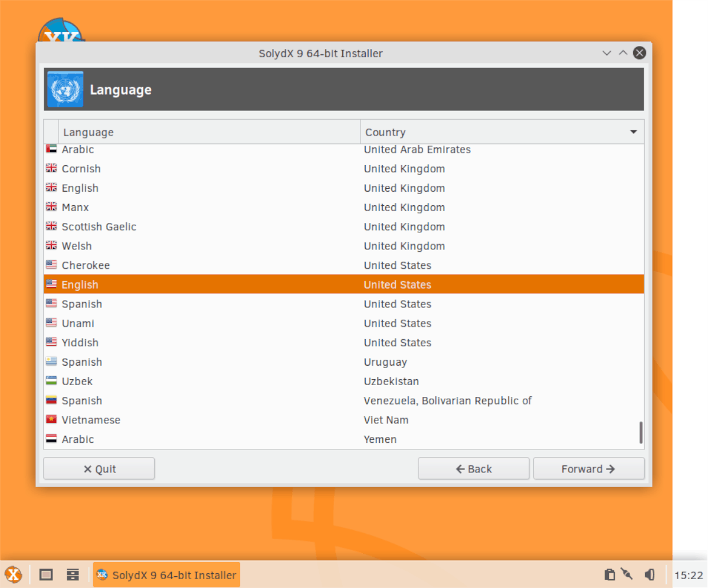Activate the SolydX 9 64-bit Installer taskbar button
This screenshot has height=588, width=708.
pos(166,574)
